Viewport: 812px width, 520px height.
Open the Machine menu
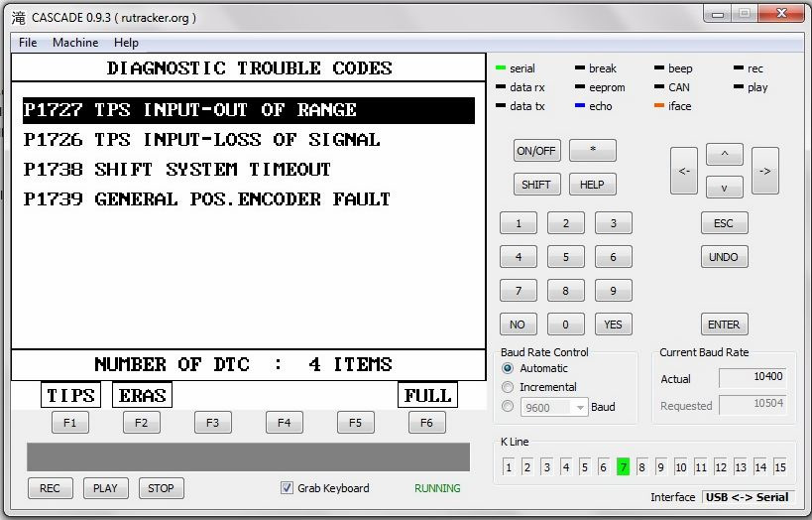point(75,43)
